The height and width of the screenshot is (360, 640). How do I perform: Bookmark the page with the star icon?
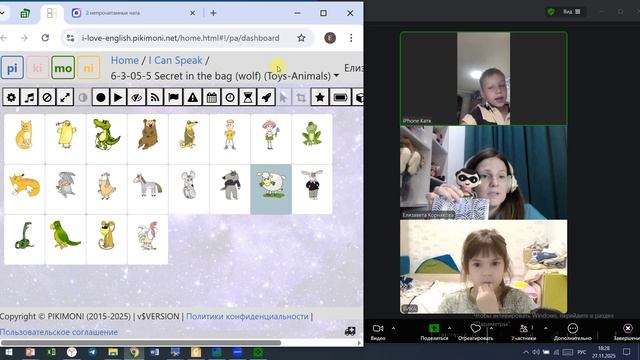[301, 38]
